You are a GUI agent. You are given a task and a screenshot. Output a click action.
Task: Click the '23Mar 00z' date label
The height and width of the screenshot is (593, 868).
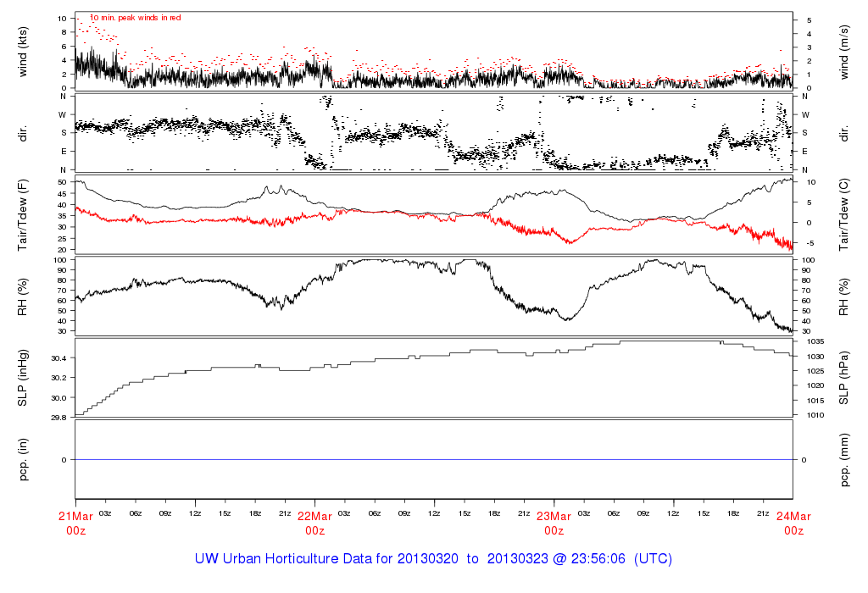[x=554, y=524]
